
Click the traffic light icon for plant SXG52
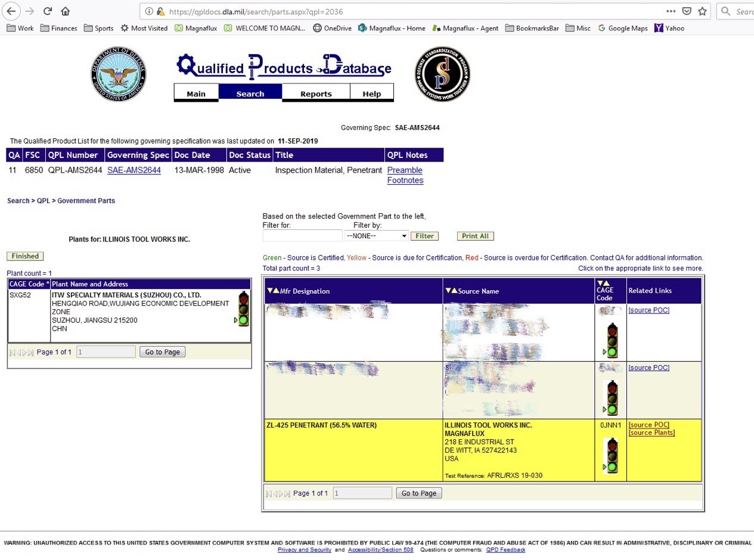point(243,309)
